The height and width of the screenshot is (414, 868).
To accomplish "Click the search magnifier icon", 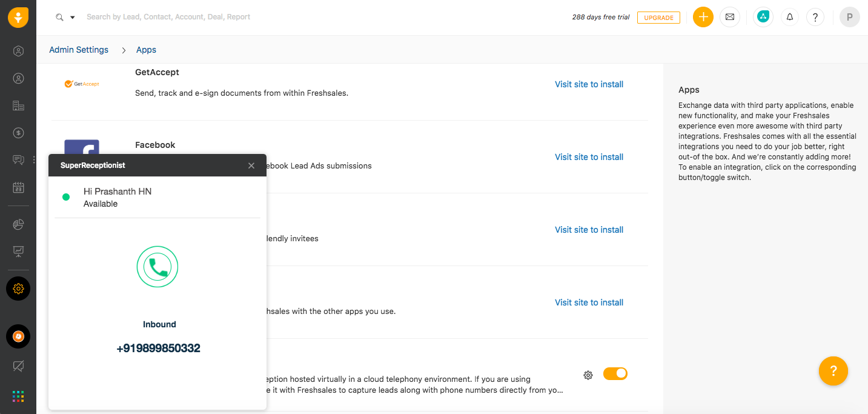I will pyautogui.click(x=59, y=17).
